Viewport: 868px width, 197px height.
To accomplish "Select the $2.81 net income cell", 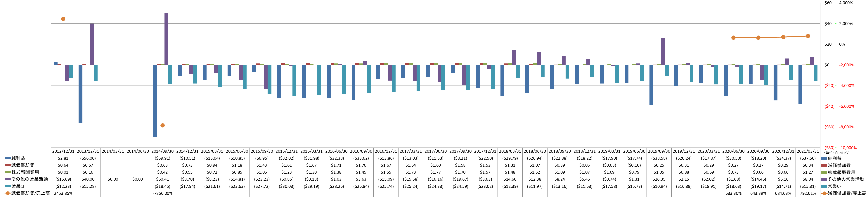I will (x=63, y=158).
